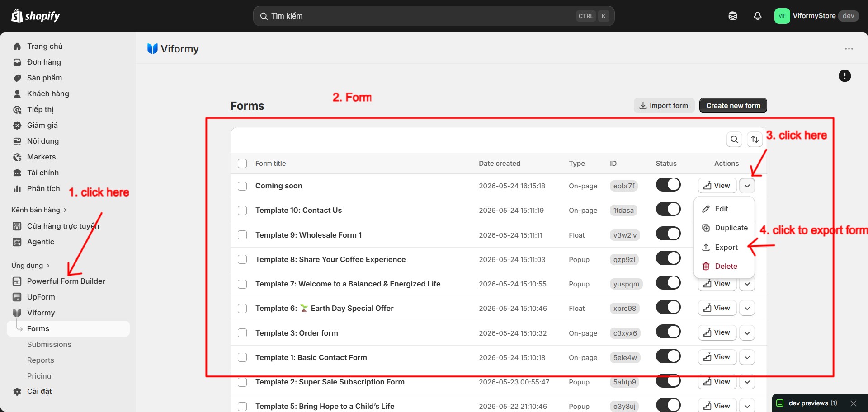868x412 pixels.
Task: Click the Khách hàng person icon
Action: [17, 94]
